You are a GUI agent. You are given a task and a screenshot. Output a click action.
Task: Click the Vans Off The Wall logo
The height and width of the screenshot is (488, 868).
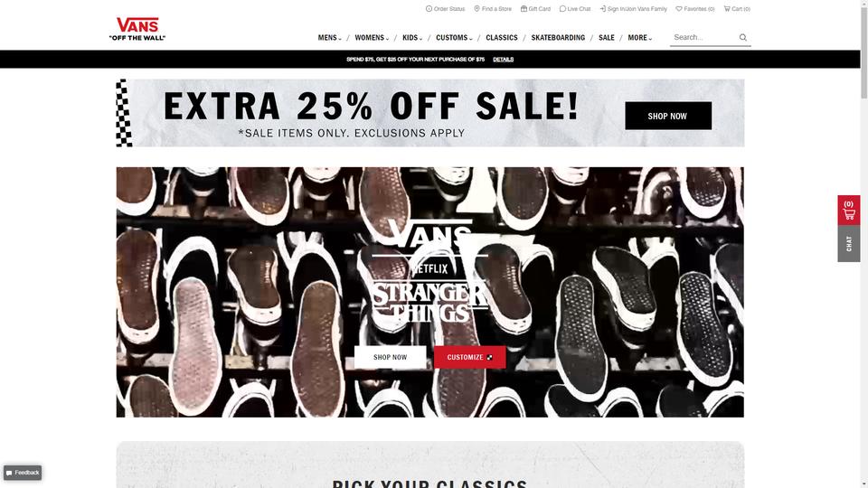[x=137, y=29]
